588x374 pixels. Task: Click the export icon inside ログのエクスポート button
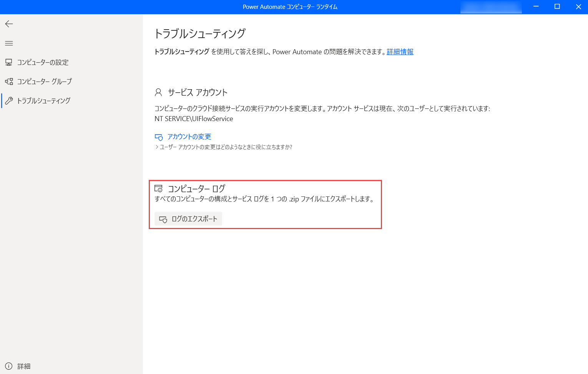click(x=163, y=219)
